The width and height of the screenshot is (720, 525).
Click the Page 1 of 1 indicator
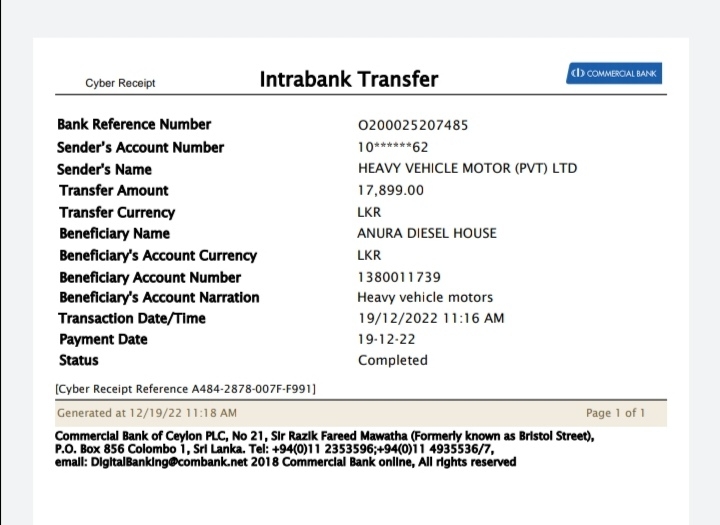coord(615,412)
